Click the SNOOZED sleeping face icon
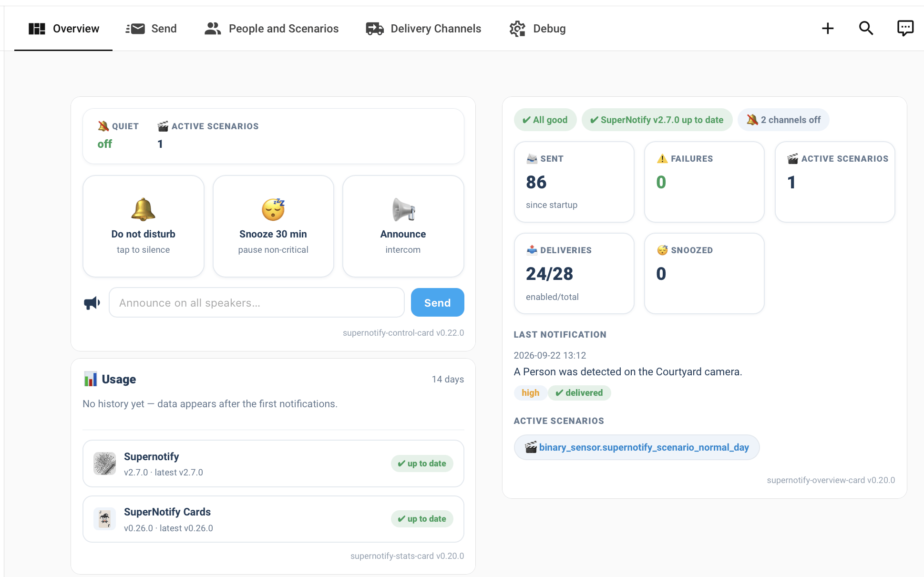This screenshot has width=924, height=577. pos(662,250)
